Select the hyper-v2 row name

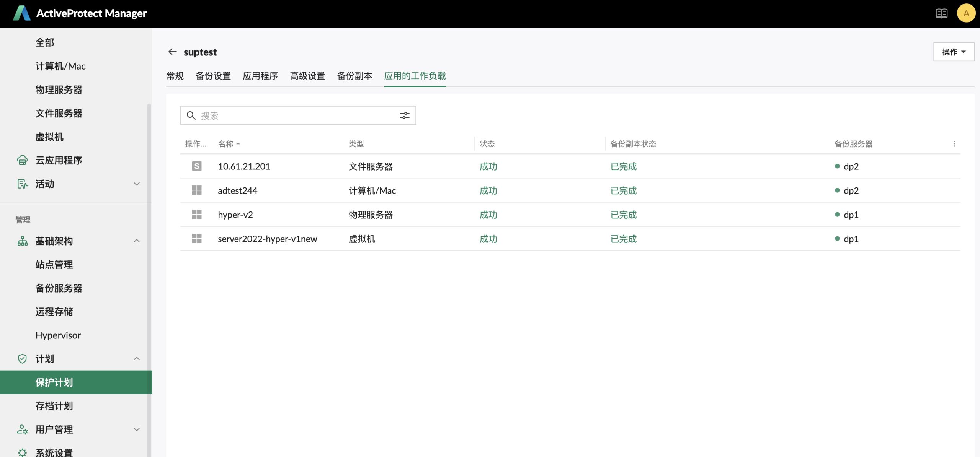(x=235, y=215)
